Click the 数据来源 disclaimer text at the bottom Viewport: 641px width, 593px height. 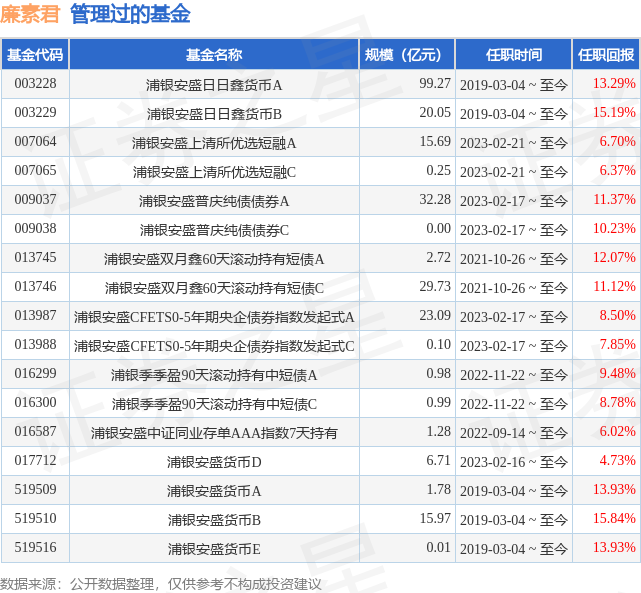[160, 582]
